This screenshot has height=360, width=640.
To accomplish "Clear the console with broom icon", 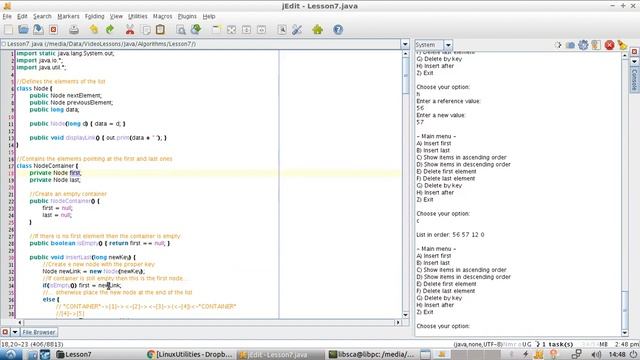I will (622, 45).
